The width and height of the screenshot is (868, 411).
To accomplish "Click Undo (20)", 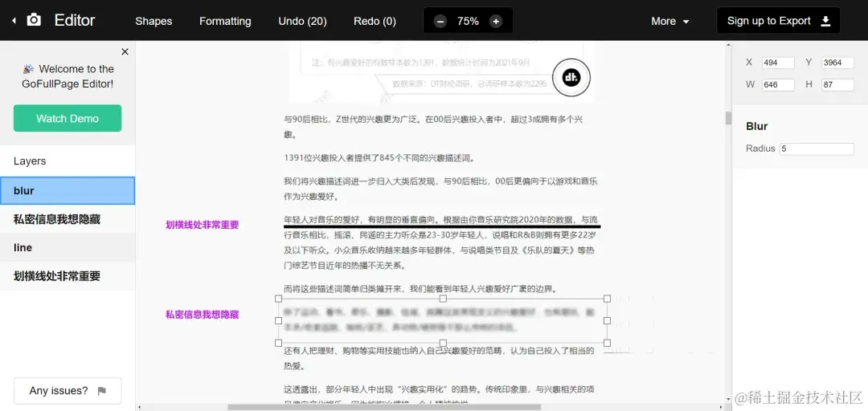I will point(302,22).
